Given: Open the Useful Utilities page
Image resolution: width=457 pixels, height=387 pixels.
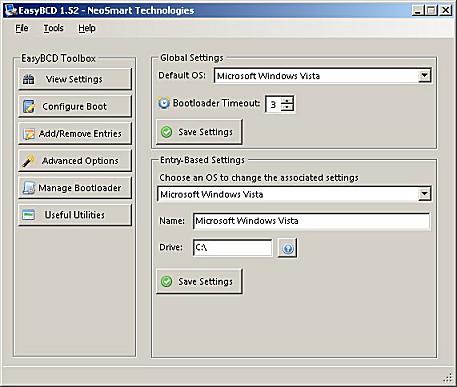Looking at the screenshot, I should coord(75,215).
